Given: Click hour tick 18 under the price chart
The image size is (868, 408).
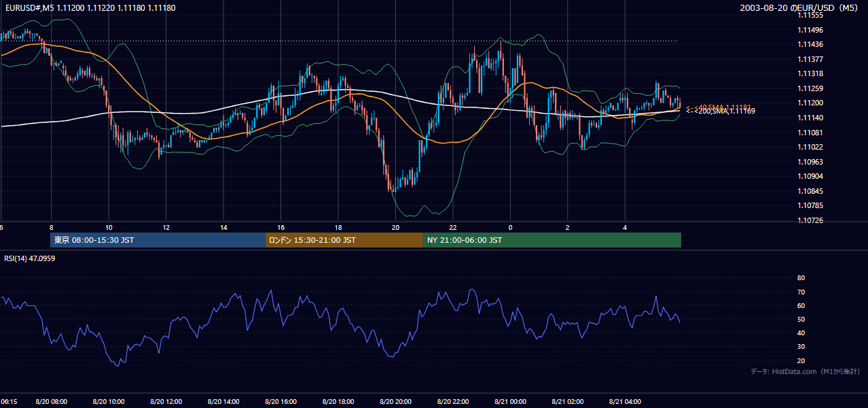Looking at the screenshot, I should 338,227.
